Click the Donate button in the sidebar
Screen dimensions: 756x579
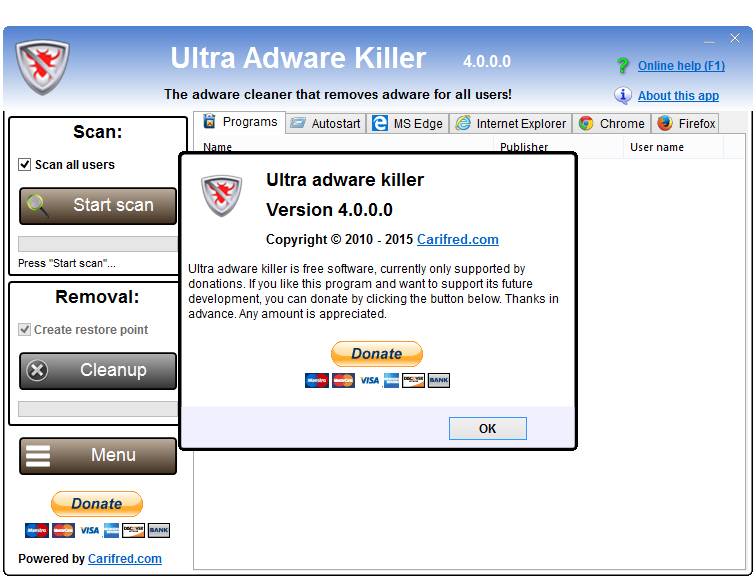click(x=97, y=504)
